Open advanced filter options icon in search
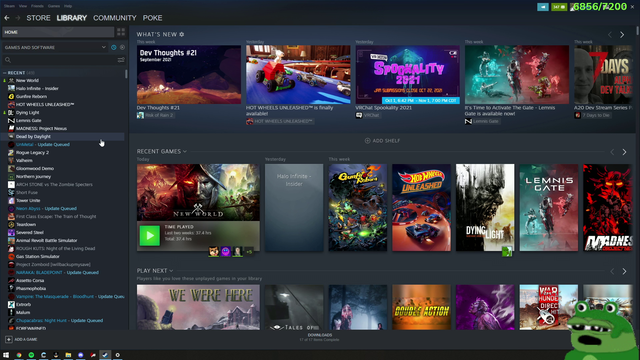 [x=121, y=60]
